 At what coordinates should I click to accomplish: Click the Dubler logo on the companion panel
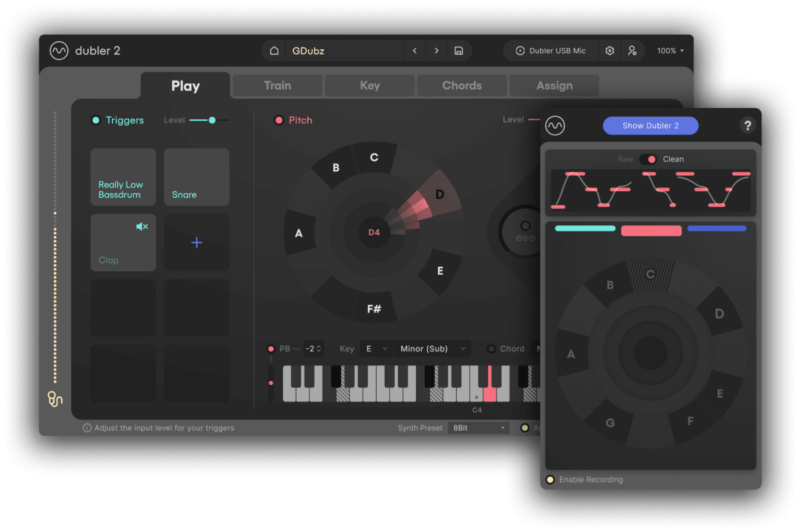pos(555,125)
